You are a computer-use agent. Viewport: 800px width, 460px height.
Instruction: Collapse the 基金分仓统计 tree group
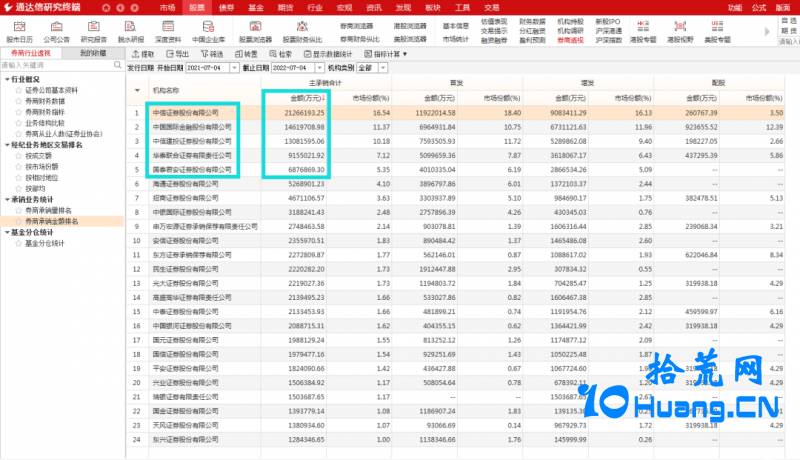click(x=7, y=232)
